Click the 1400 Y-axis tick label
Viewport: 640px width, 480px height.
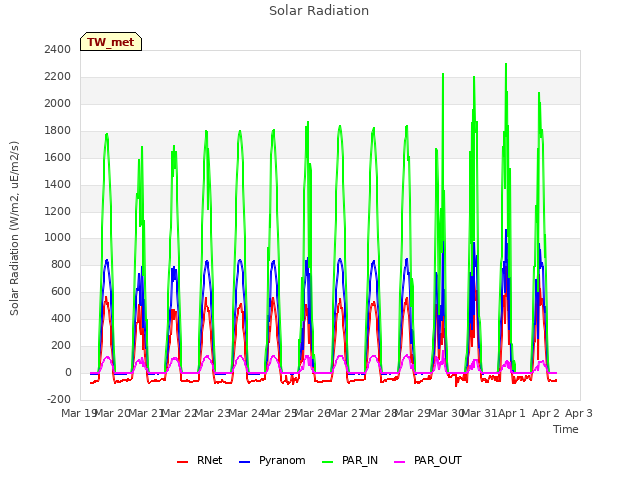click(58, 184)
